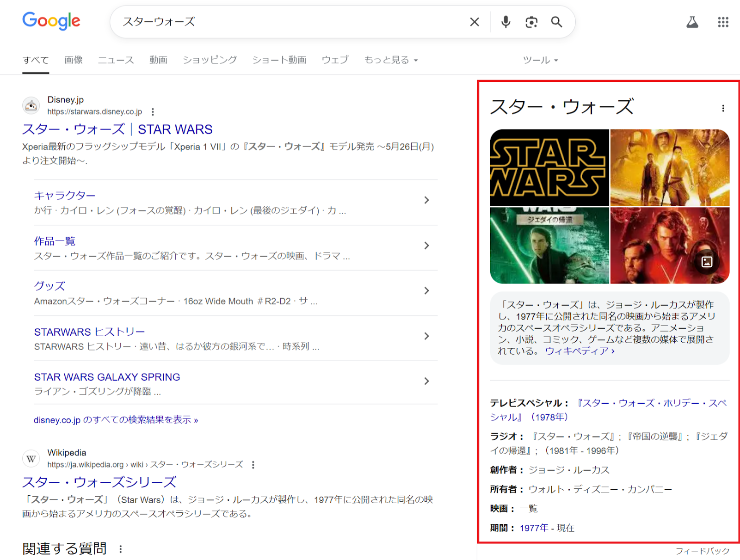Open the ツール dropdown
This screenshot has height=560, width=740.
pyautogui.click(x=540, y=60)
